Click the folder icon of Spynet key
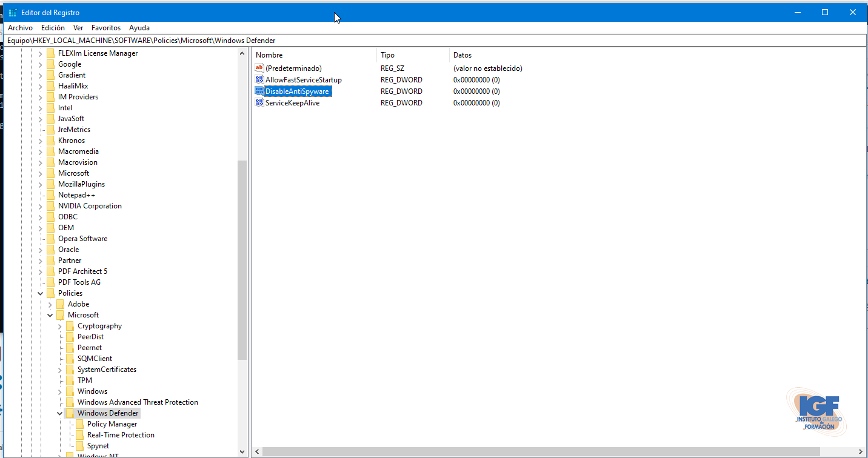 click(79, 446)
